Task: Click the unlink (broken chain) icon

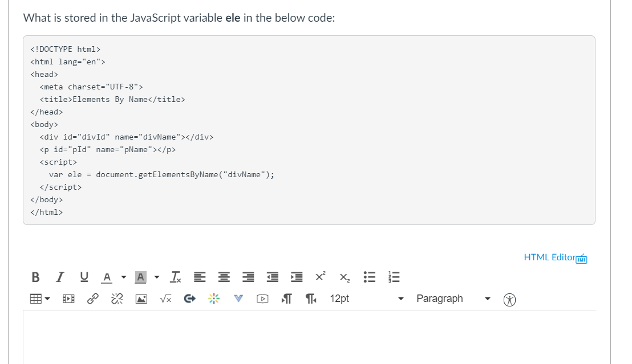Action: coord(116,298)
